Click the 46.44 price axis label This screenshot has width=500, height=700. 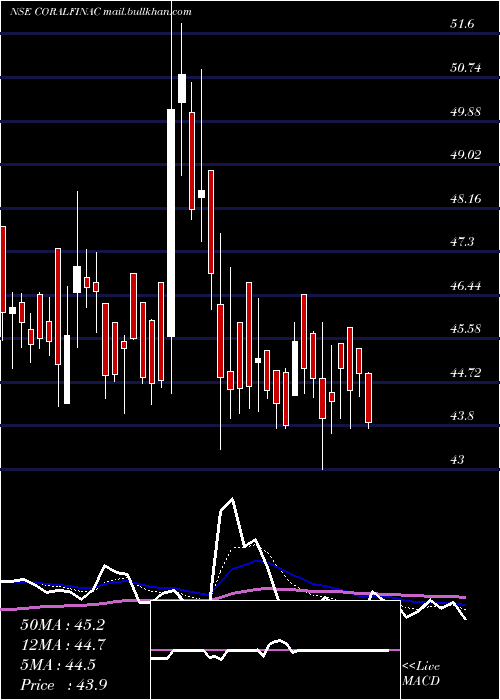pos(466,285)
